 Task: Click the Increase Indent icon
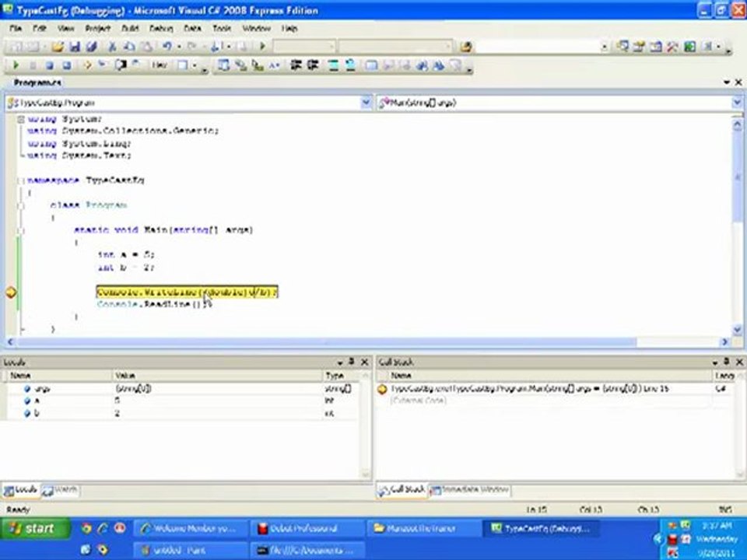pos(313,65)
